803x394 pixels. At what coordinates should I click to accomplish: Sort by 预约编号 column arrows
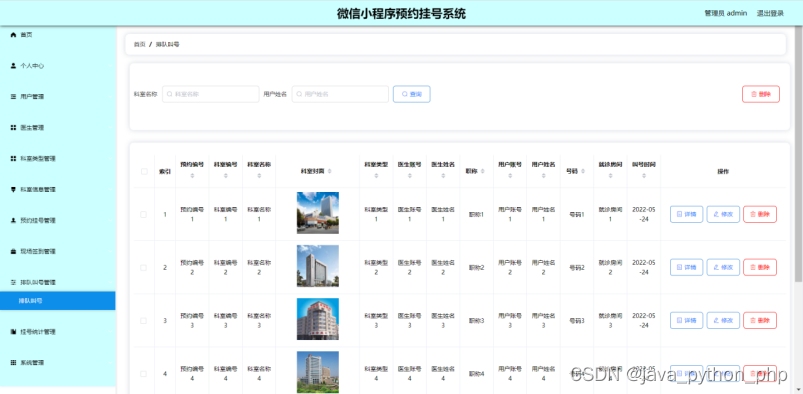[x=192, y=176]
